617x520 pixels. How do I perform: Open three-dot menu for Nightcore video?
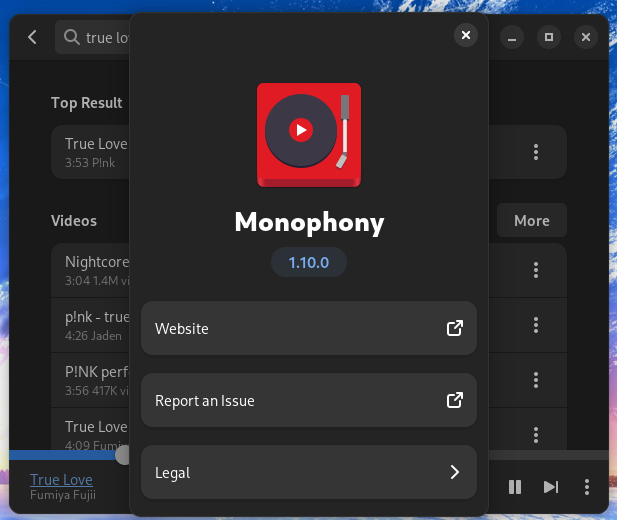(x=536, y=270)
